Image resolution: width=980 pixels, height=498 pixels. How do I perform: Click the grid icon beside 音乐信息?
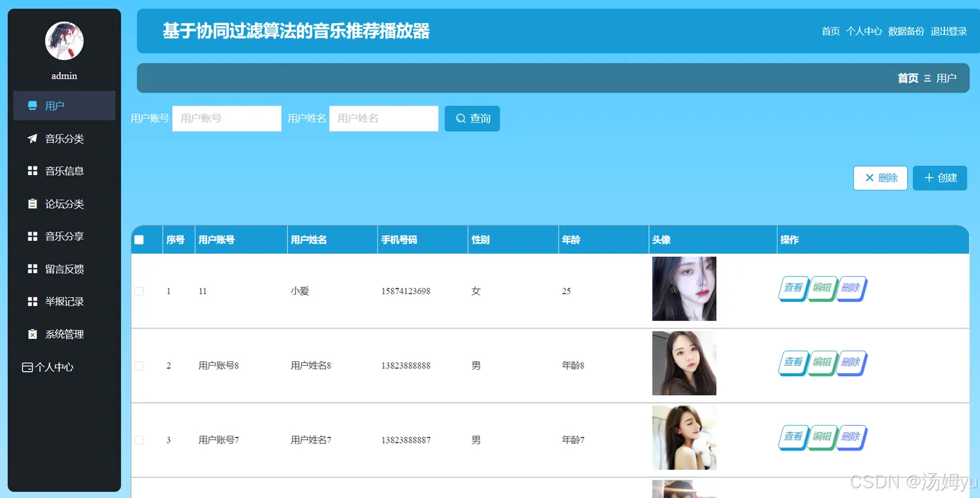click(32, 171)
